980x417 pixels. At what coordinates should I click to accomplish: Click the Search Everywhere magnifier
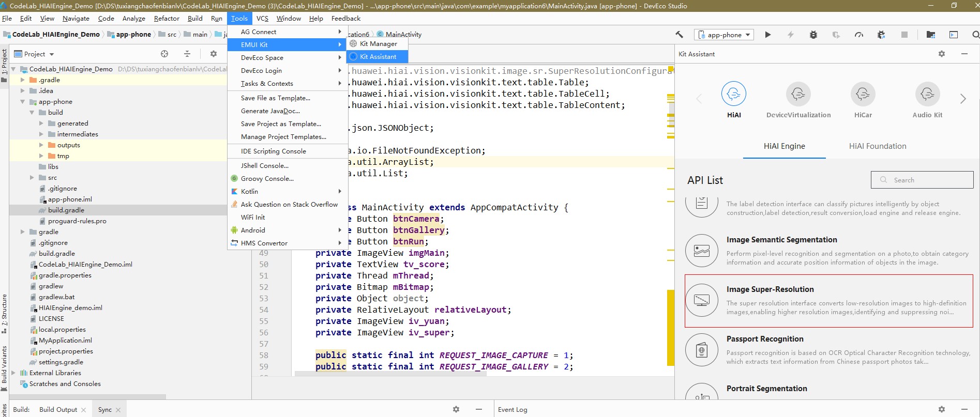coord(975,35)
